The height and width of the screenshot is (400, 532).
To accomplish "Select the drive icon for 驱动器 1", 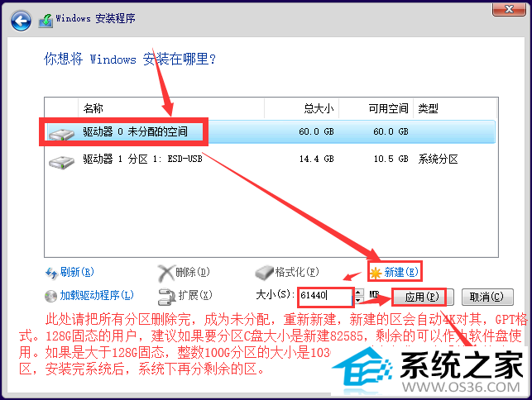I will point(61,162).
